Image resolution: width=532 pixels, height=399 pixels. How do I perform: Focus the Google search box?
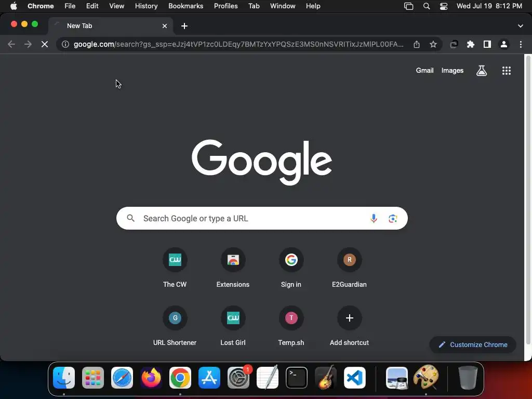tap(262, 218)
